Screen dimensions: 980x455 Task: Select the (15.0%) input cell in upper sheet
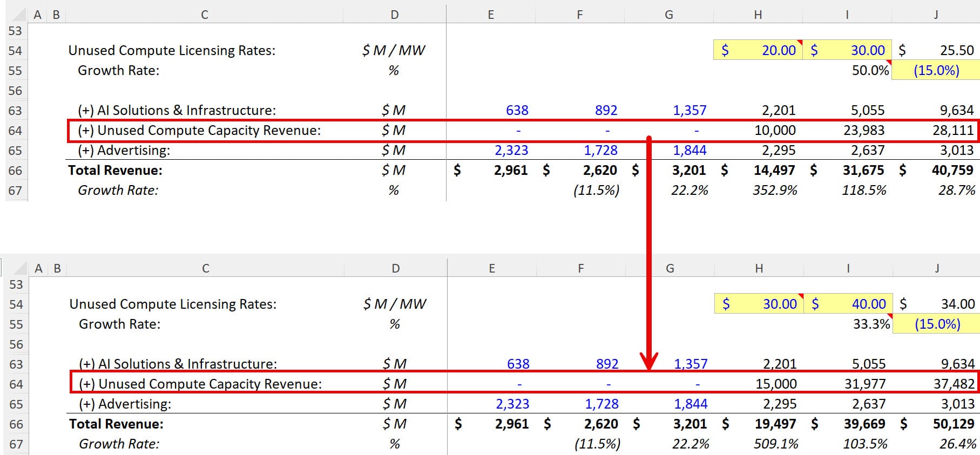pos(936,70)
